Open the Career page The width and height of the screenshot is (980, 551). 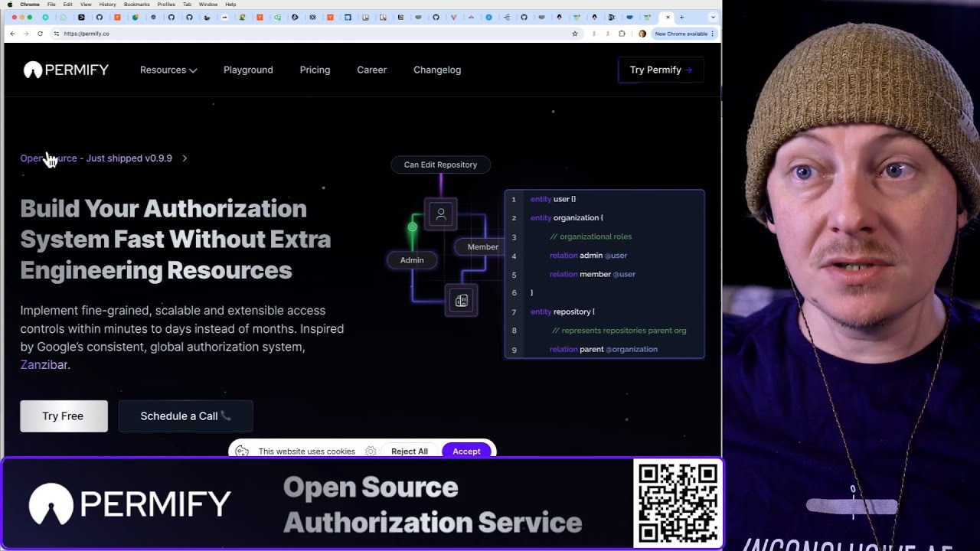[371, 70]
